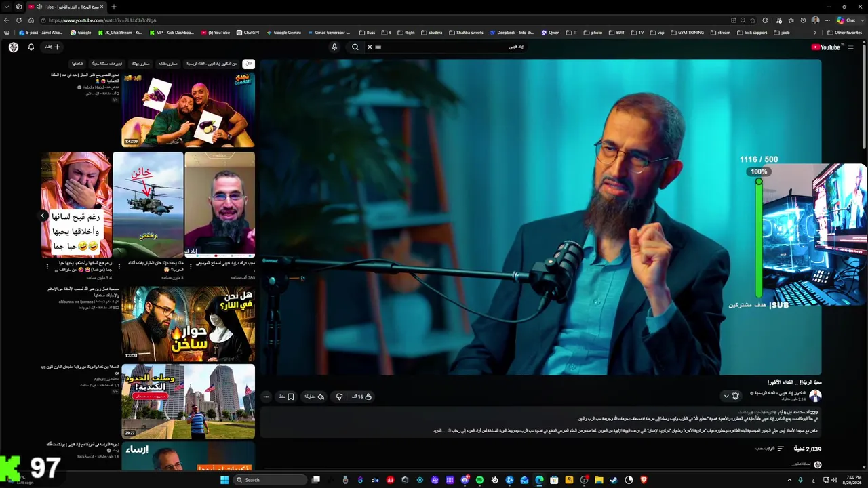Select the related-content filter chip
This screenshot has width=868, height=488.
(x=168, y=64)
